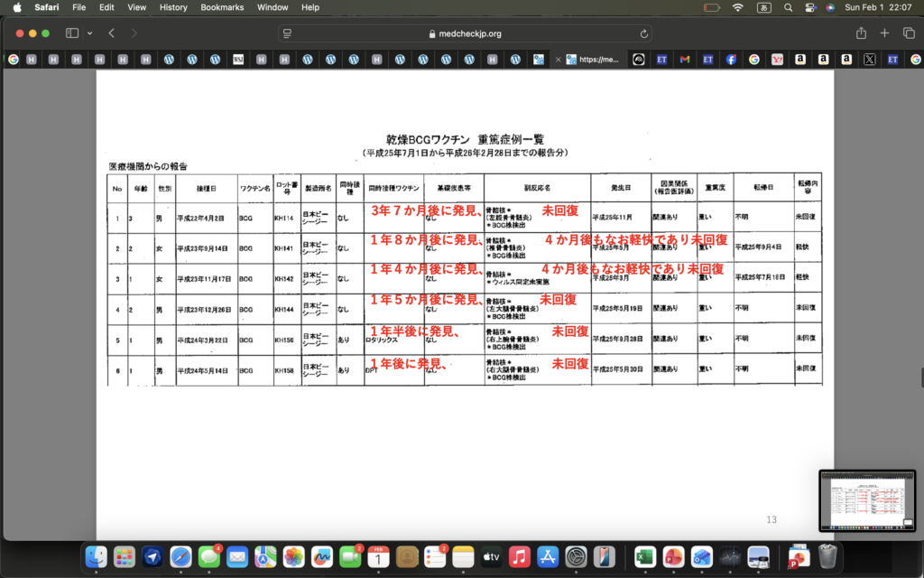
Task: Open a new tab with plus icon
Action: [x=884, y=33]
